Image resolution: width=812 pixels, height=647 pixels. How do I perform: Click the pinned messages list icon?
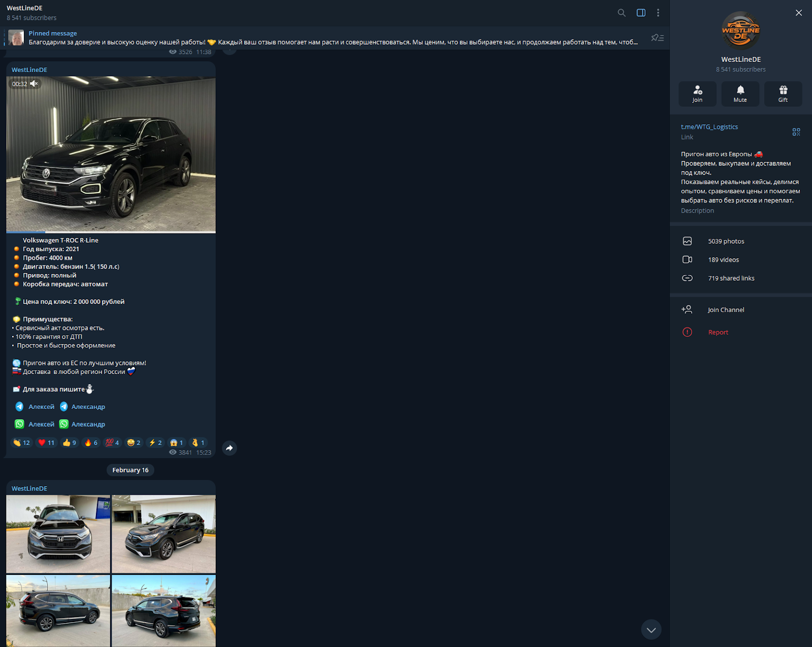click(x=657, y=38)
